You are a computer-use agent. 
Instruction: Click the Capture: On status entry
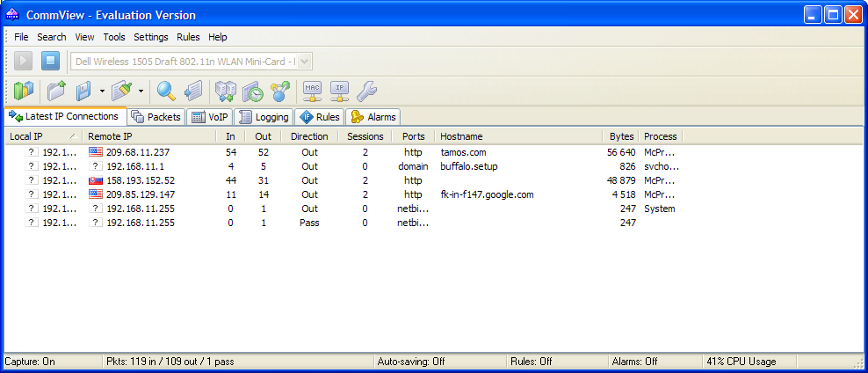click(30, 362)
